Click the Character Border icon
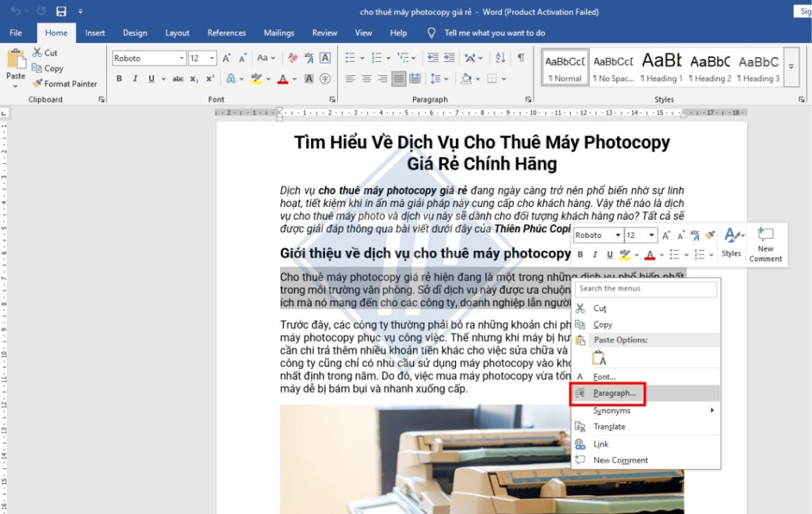Viewport: 812px width, 514px height. pyautogui.click(x=324, y=58)
